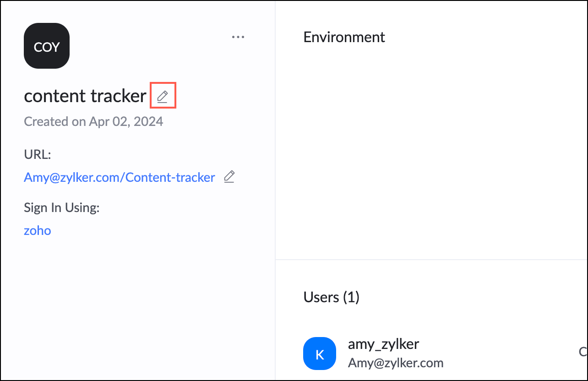Select the amy_zylker user name

[384, 343]
